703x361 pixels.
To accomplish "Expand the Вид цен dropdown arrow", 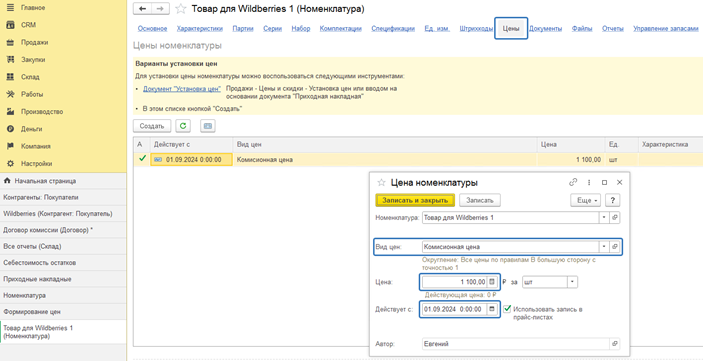I will click(x=604, y=247).
